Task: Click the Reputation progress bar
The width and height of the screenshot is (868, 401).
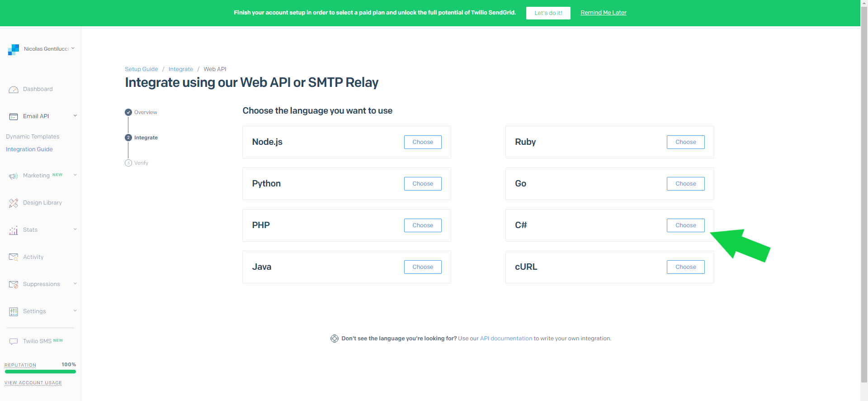Action: 40,372
